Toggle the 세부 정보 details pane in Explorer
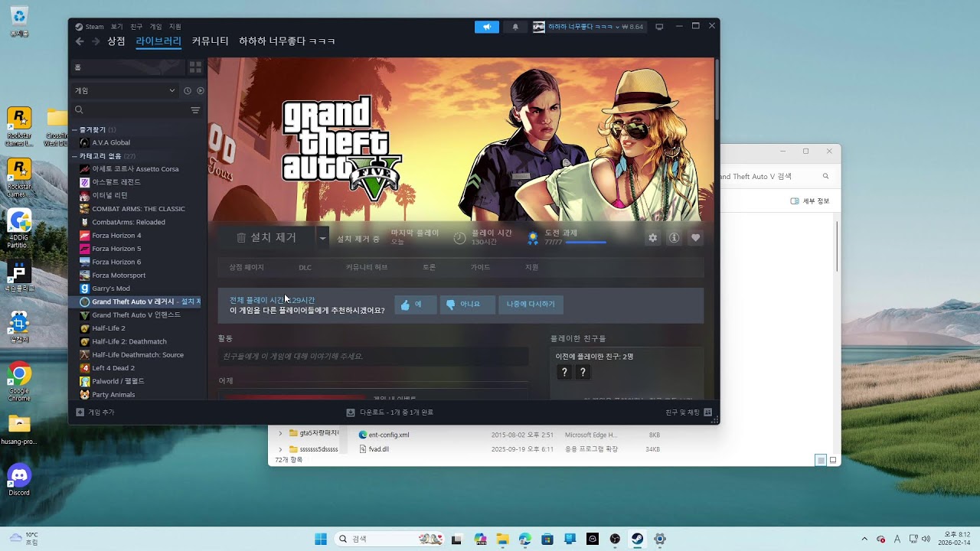Viewport: 980px width, 551px height. [x=810, y=201]
